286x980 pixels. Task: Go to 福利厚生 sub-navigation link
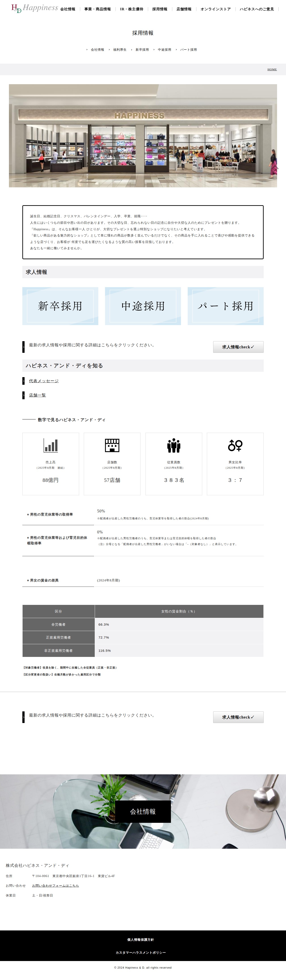click(x=120, y=50)
